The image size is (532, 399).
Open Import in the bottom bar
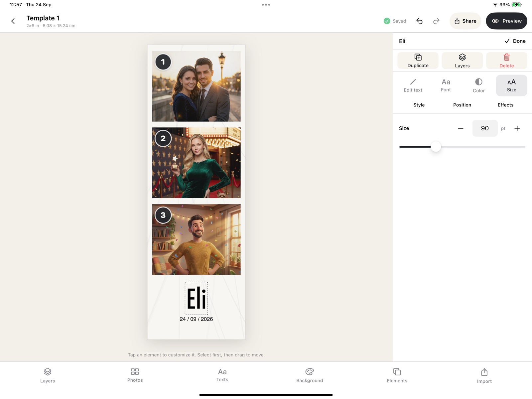[x=484, y=376]
